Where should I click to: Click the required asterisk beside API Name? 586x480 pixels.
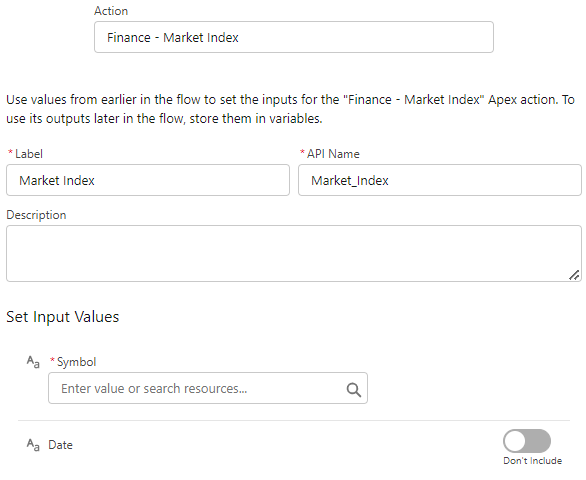pyautogui.click(x=302, y=152)
